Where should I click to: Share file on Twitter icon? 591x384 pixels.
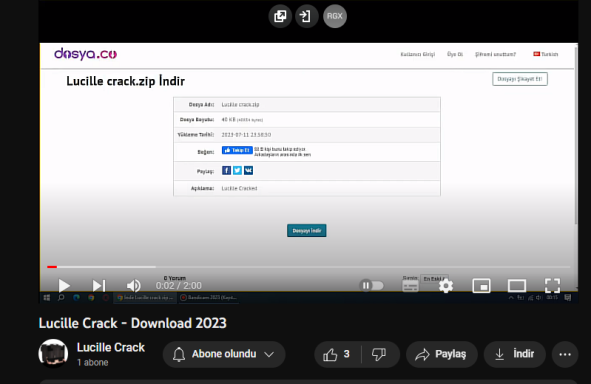pyautogui.click(x=237, y=171)
